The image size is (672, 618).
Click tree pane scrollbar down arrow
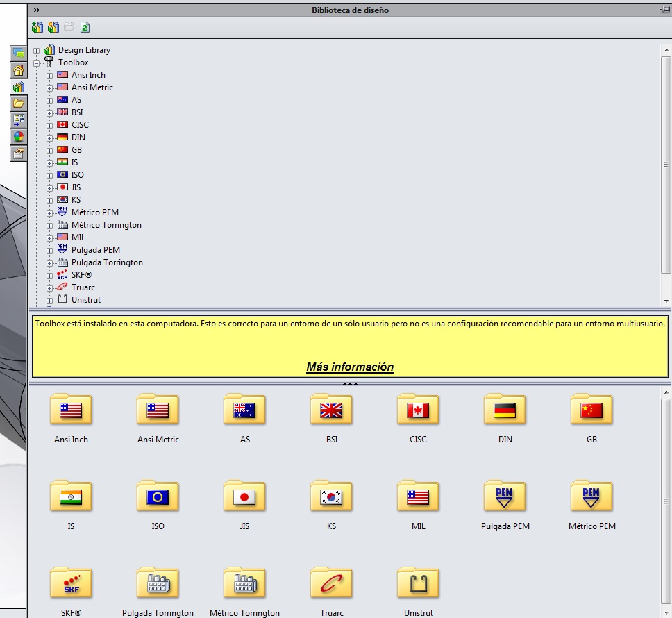(x=666, y=301)
